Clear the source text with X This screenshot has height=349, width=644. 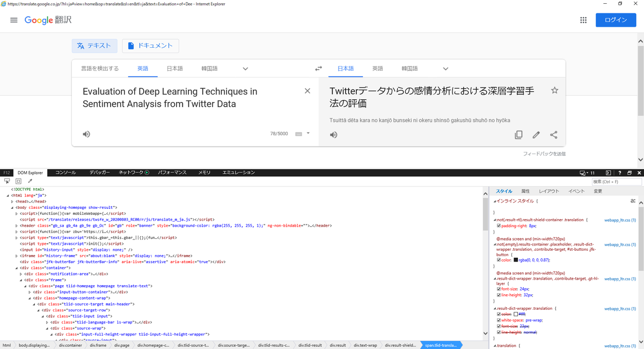click(308, 91)
